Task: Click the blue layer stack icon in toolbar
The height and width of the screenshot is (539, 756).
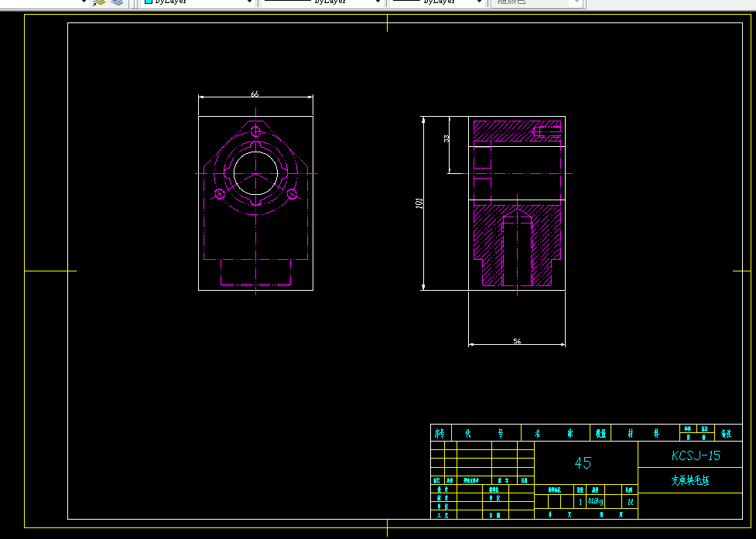Action: (x=117, y=2)
